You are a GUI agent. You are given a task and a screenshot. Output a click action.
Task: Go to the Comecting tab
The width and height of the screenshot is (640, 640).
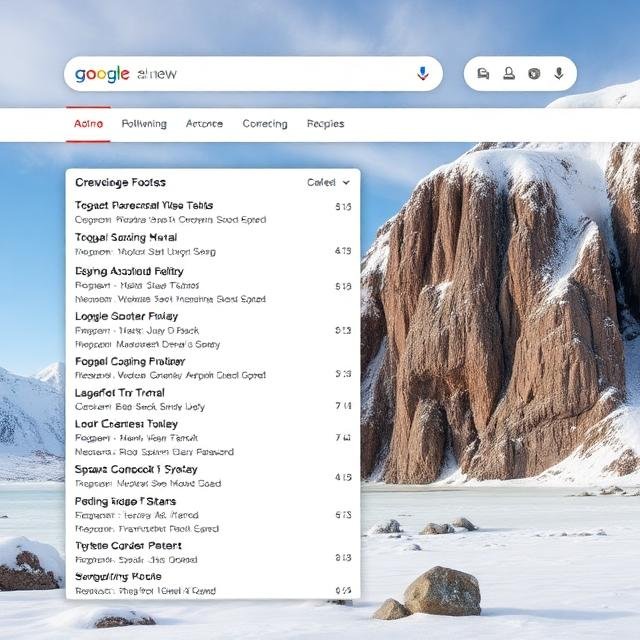(265, 124)
